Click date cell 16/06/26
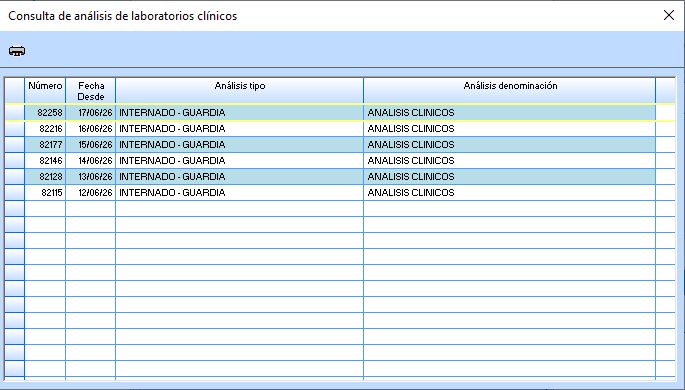Screen dimensions: 685x390 pos(95,129)
